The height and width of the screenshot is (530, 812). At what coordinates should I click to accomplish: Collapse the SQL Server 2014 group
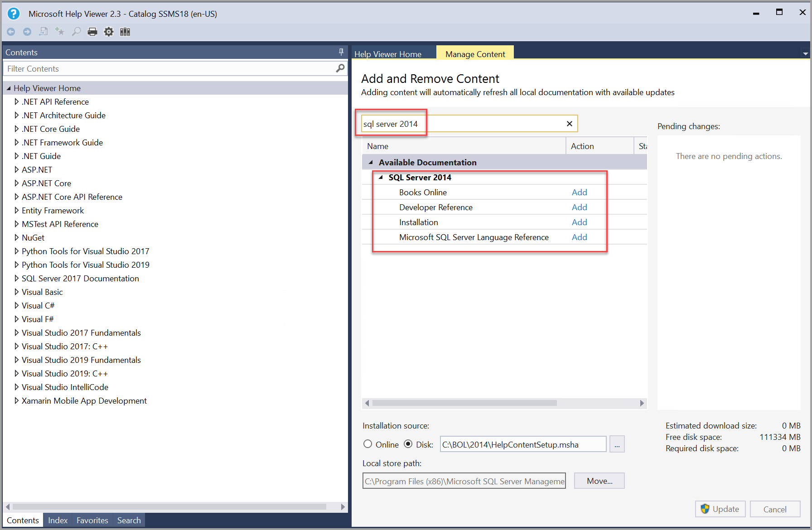[x=381, y=177]
